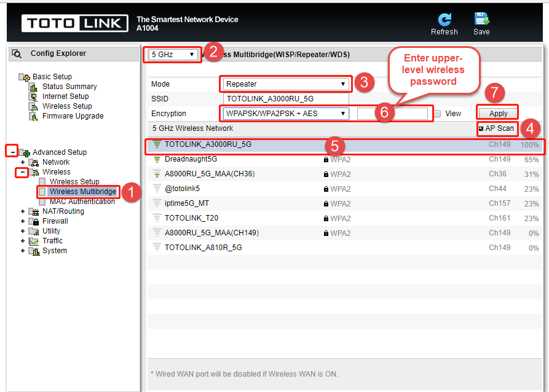
Task: Expand the Traffic tree node
Action: (x=23, y=241)
